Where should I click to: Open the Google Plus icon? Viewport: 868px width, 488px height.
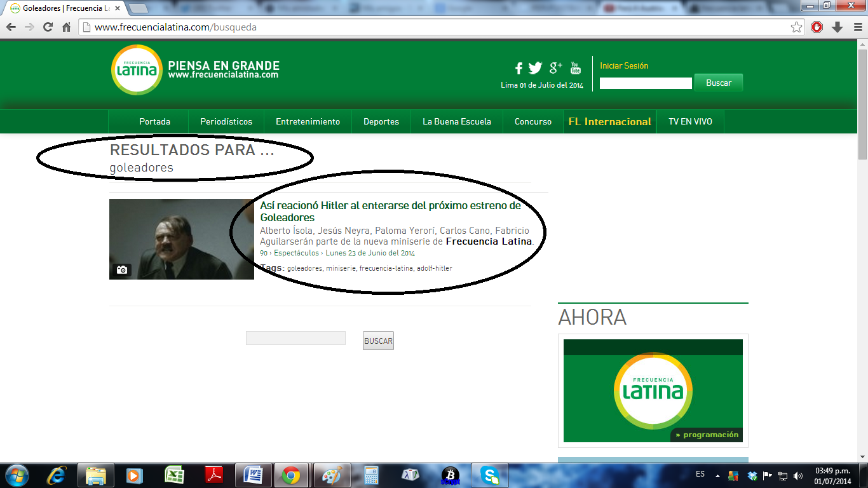pyautogui.click(x=556, y=67)
